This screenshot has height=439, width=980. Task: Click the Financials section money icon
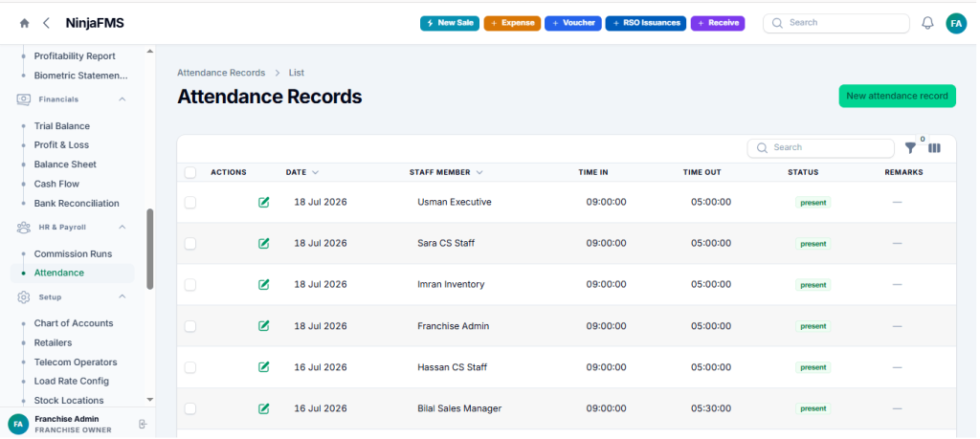(24, 99)
